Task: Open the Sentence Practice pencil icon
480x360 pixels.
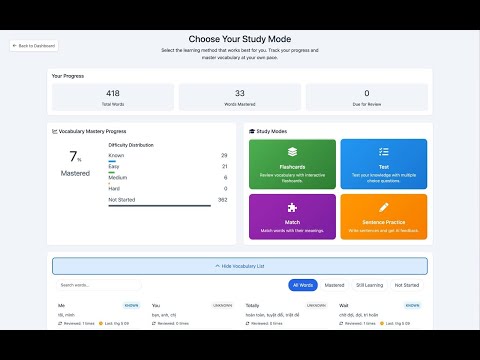Action: (x=384, y=207)
